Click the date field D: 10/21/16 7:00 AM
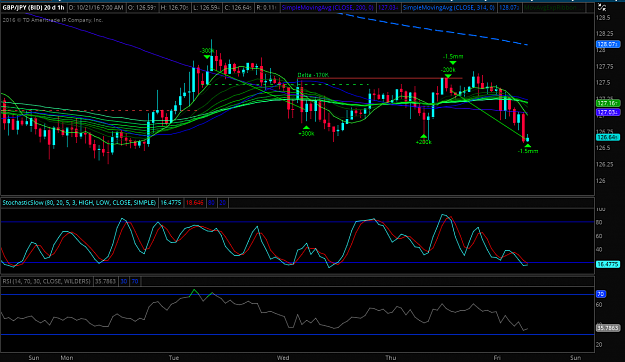The image size is (625, 362). [x=96, y=8]
